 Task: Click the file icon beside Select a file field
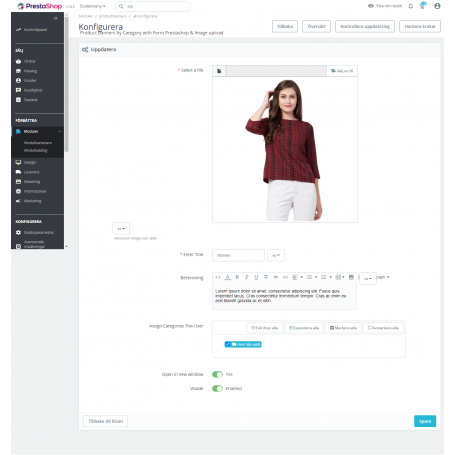(219, 71)
